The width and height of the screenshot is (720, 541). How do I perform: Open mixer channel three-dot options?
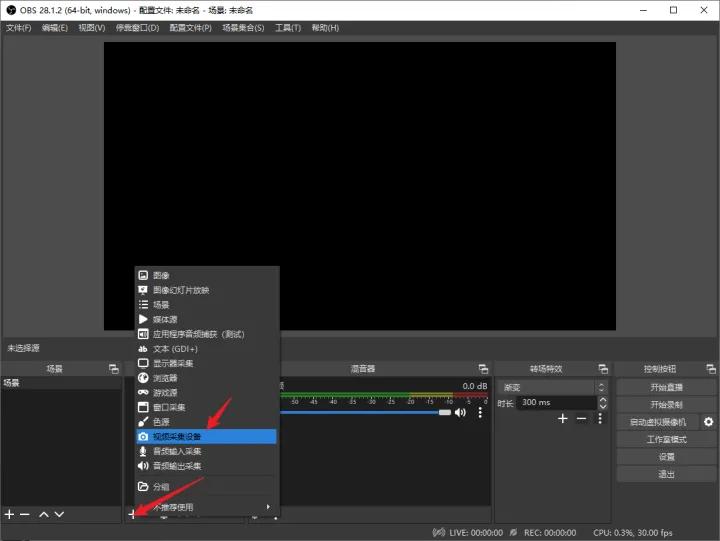(480, 412)
